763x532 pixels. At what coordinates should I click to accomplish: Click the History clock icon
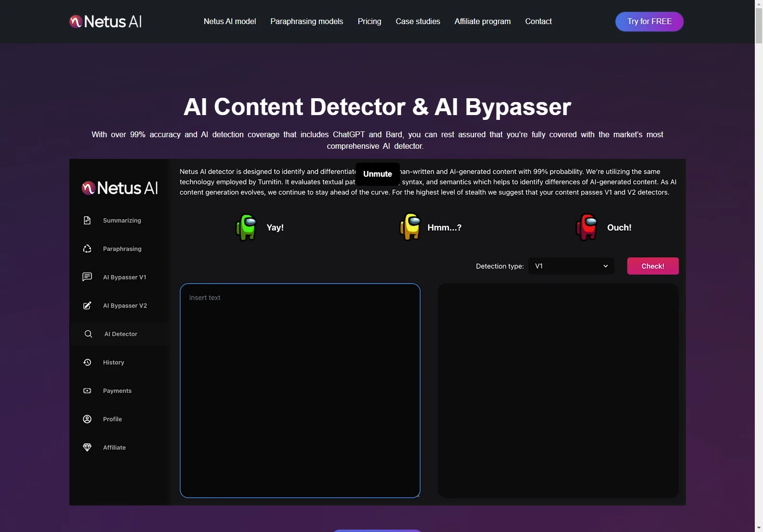pyautogui.click(x=87, y=363)
